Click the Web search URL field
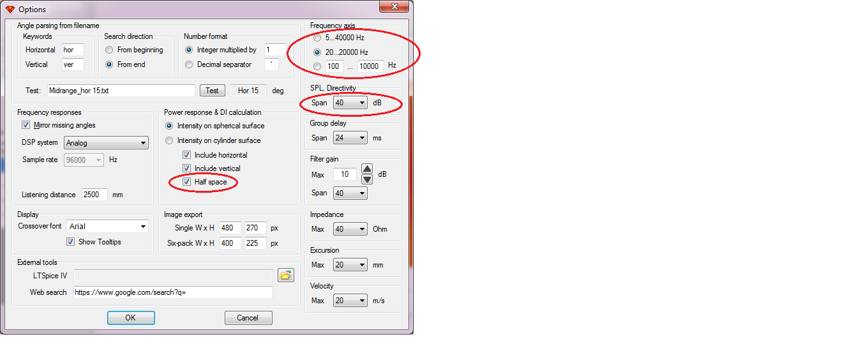The width and height of the screenshot is (868, 360). [173, 292]
